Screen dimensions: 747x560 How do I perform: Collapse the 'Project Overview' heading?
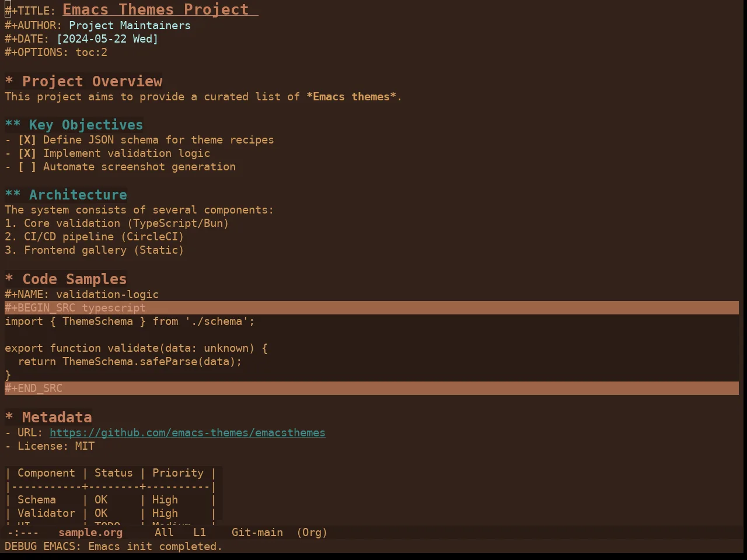tap(83, 81)
